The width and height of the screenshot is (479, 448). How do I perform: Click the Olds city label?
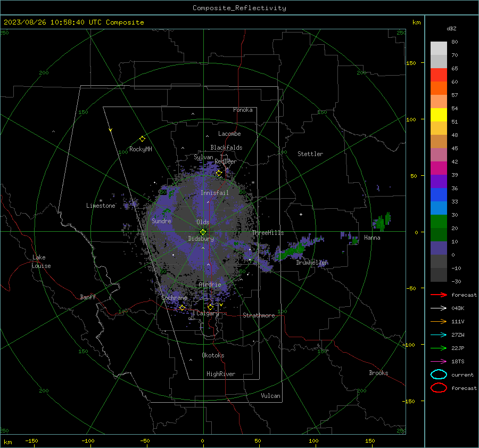click(203, 222)
